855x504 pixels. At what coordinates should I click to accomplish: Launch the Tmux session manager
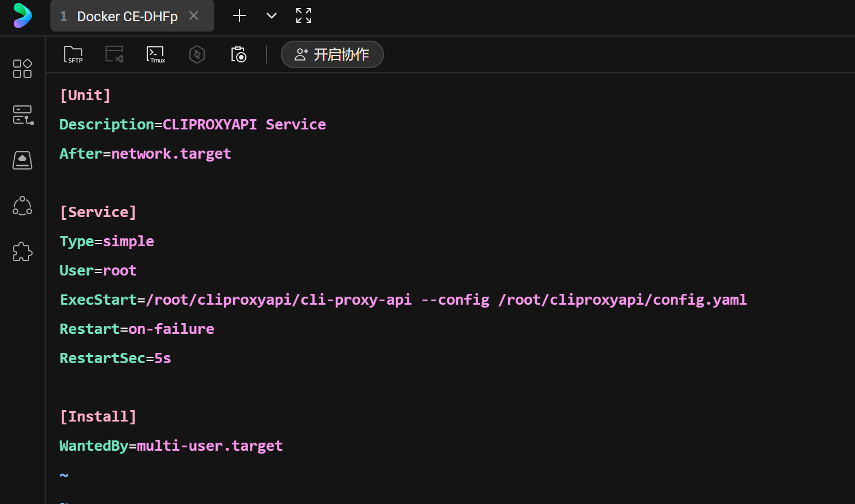(155, 54)
